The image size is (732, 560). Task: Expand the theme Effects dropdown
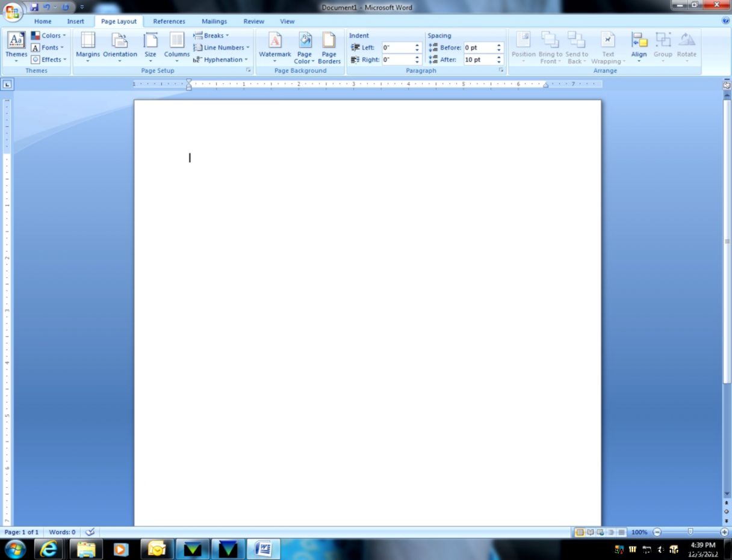pyautogui.click(x=49, y=60)
